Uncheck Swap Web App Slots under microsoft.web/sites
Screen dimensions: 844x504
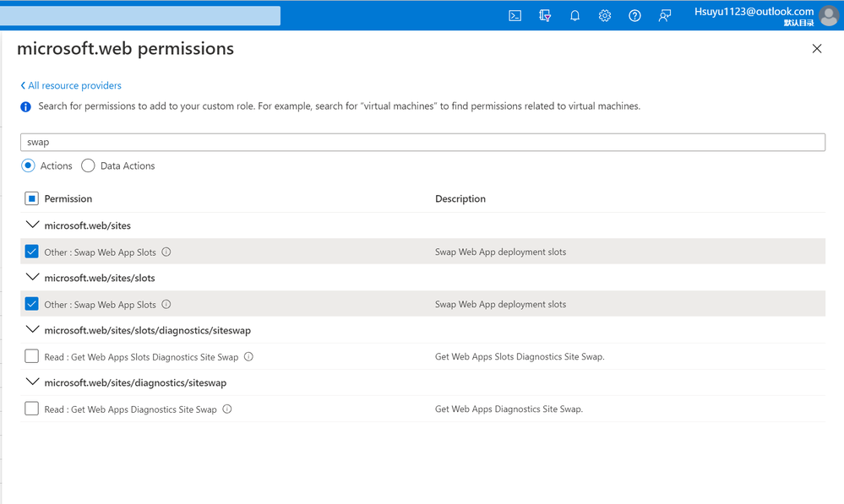tap(32, 252)
